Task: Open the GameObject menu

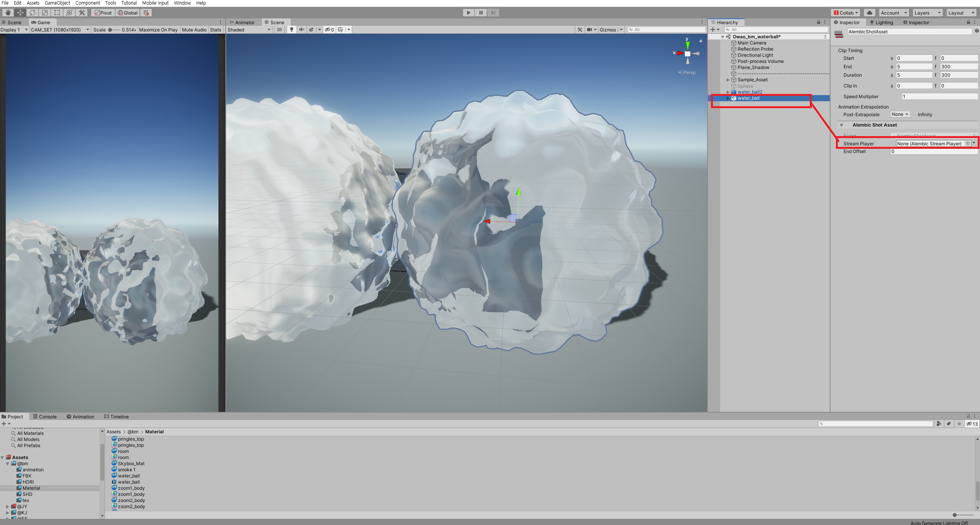Action: coord(57,3)
